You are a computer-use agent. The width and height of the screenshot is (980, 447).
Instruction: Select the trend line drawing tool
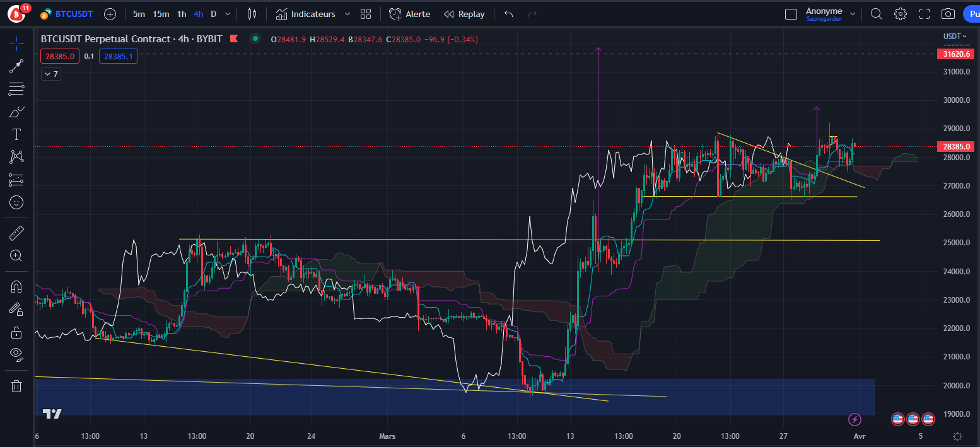coord(16,67)
